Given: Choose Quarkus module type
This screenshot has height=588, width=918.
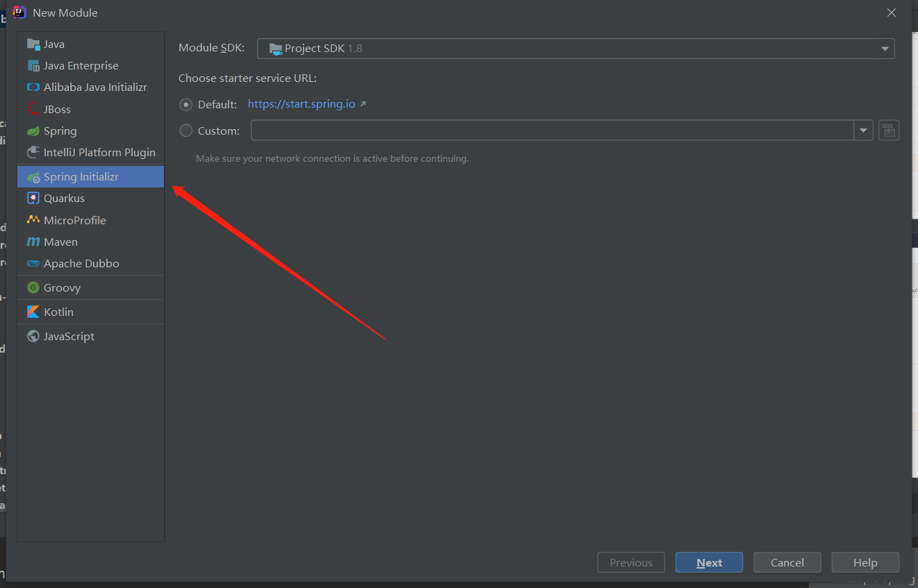Looking at the screenshot, I should coord(91,199).
